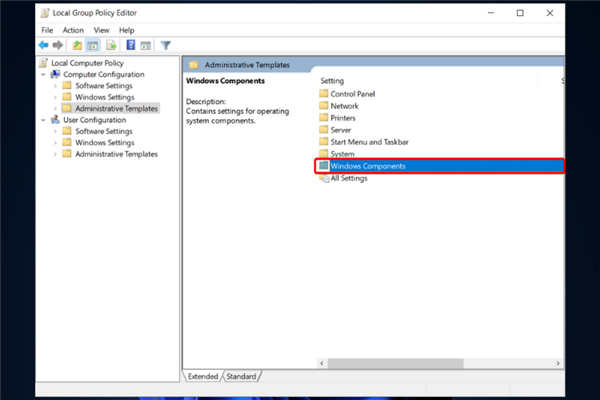Select the System folder row

point(439,154)
